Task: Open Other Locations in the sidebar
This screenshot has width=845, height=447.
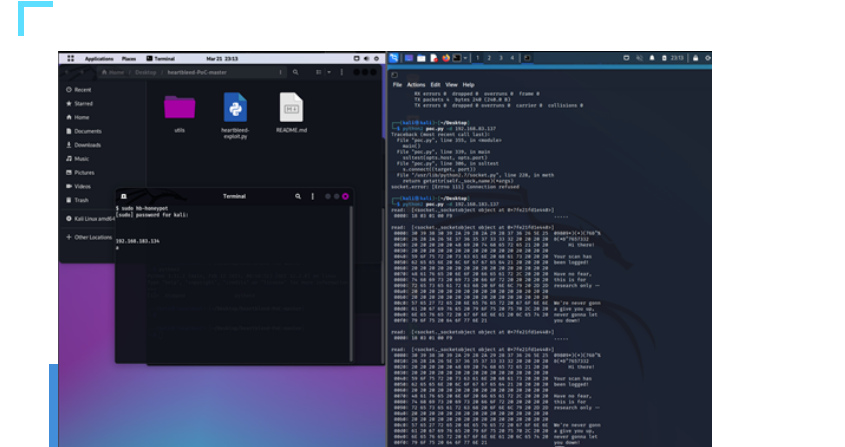Action: pyautogui.click(x=89, y=237)
